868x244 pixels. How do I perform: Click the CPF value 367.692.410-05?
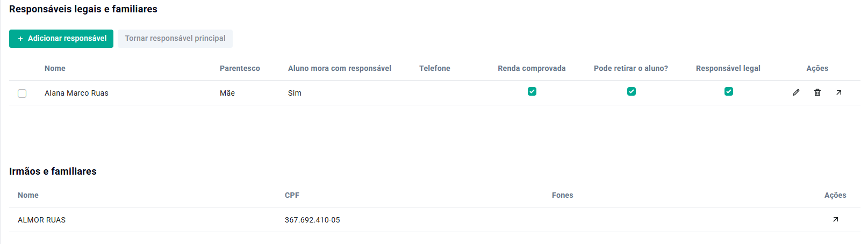click(x=312, y=220)
